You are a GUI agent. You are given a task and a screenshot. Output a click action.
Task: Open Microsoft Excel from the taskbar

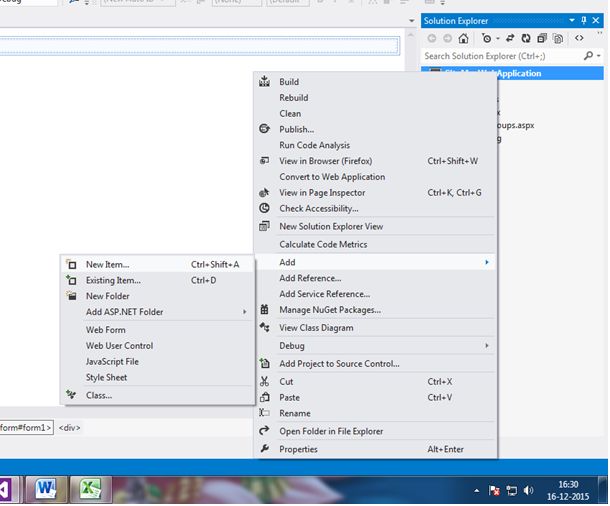click(x=90, y=488)
